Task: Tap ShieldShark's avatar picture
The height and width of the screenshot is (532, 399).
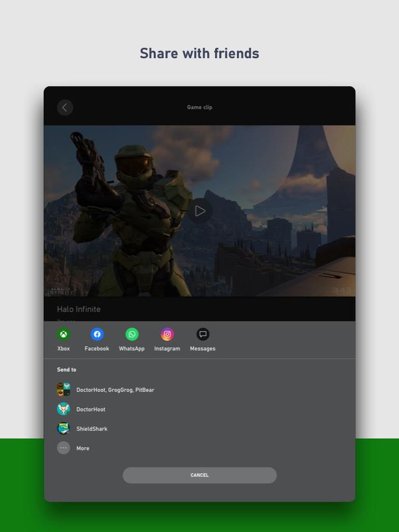Action: (x=64, y=428)
